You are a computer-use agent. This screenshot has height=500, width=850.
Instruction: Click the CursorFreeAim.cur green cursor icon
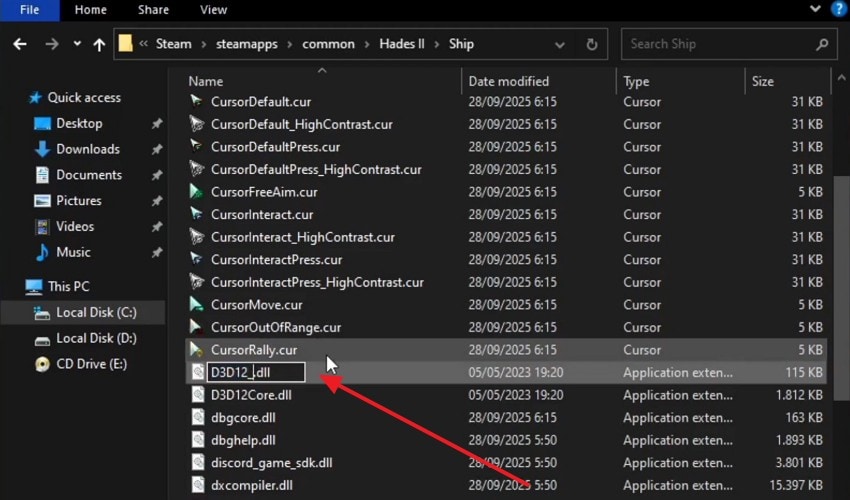point(196,192)
